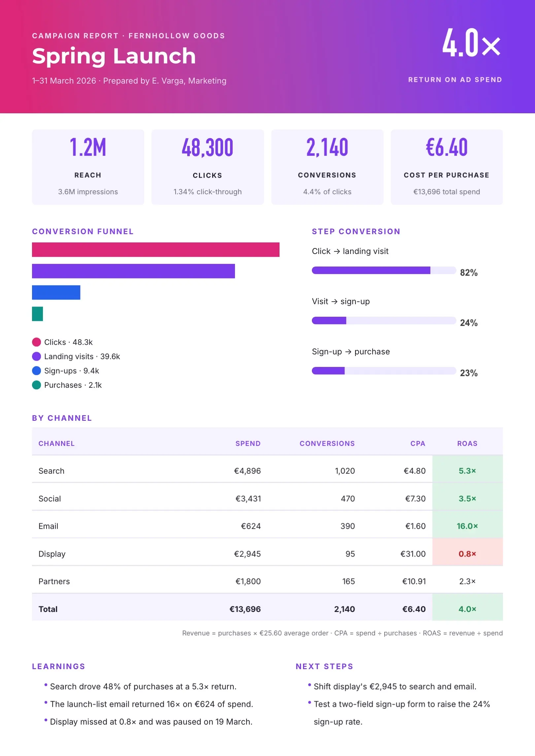Click the 23% step value
535x756 pixels.
[469, 373]
